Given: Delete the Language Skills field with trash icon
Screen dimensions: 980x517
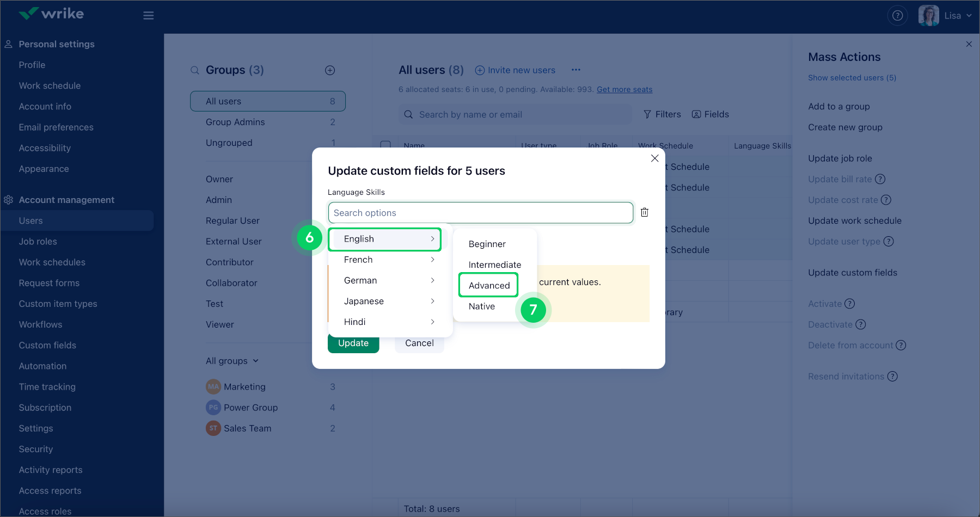Looking at the screenshot, I should tap(645, 212).
